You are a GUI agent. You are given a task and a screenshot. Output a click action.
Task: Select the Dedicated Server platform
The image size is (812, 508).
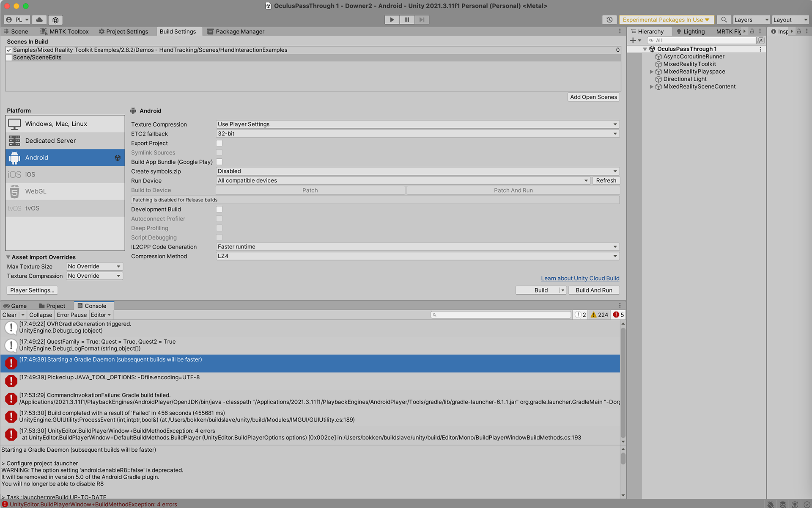(65, 141)
